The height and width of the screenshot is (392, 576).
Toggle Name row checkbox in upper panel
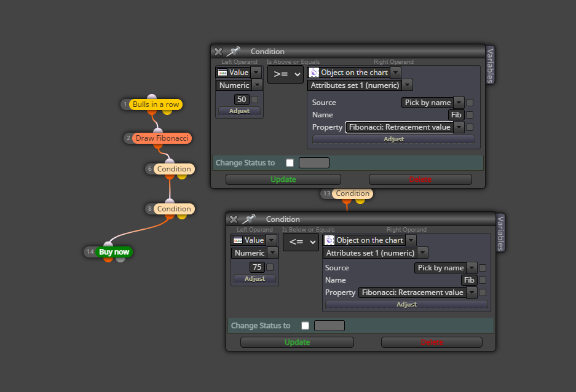pyautogui.click(x=470, y=115)
